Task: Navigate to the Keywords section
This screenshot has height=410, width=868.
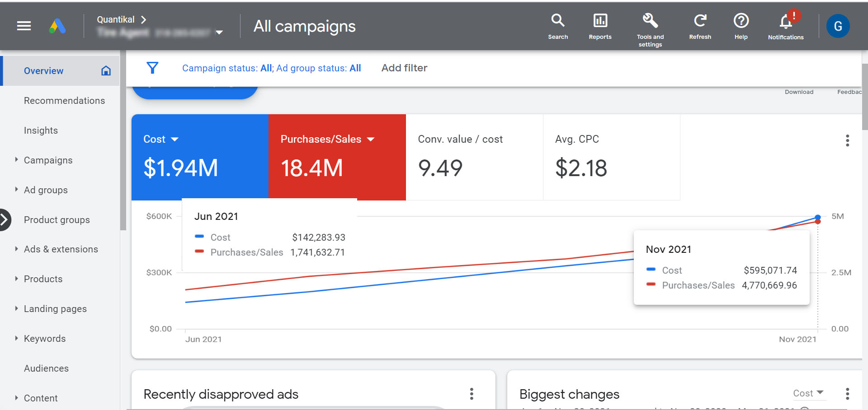Action: pyautogui.click(x=44, y=338)
